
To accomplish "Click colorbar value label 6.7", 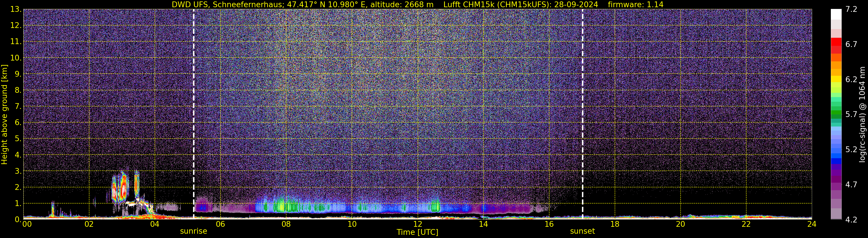I will pos(851,44).
